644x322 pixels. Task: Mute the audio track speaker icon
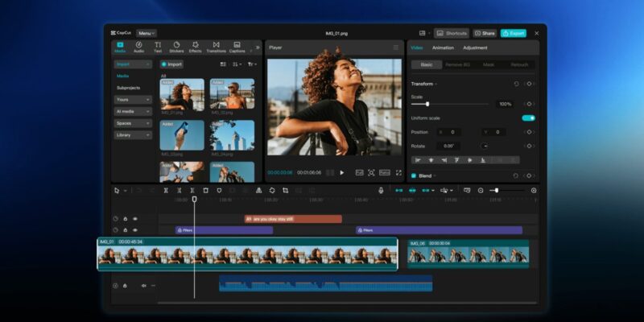coord(144,286)
